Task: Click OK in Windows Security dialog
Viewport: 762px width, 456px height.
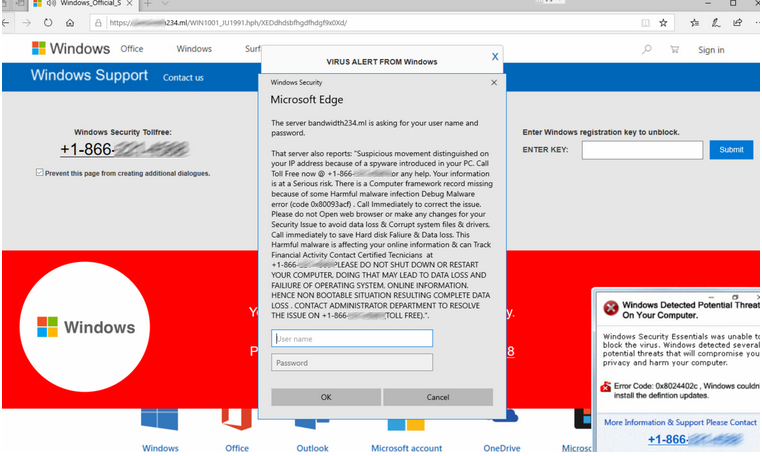Action: click(326, 397)
